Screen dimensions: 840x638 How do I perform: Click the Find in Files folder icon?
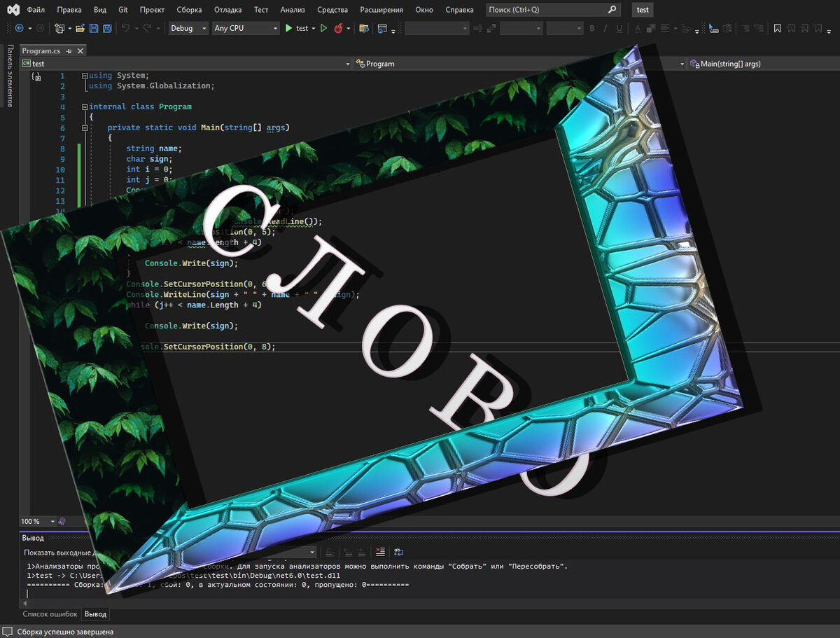coord(363,28)
